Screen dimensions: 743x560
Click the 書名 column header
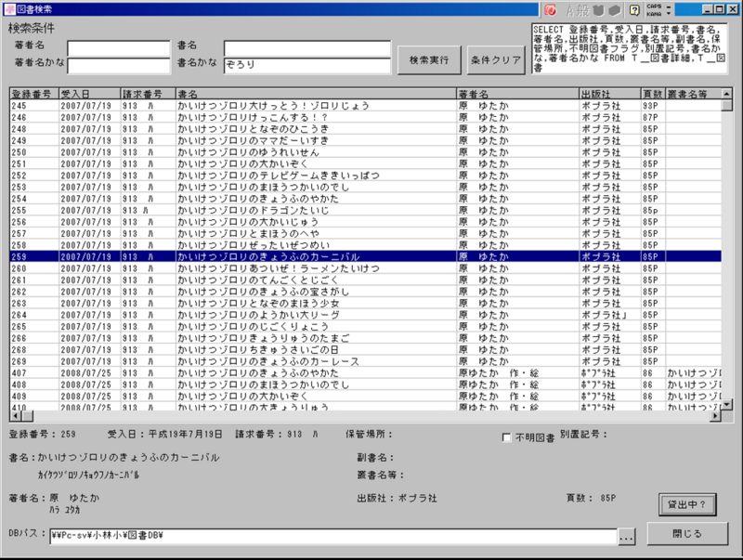(x=314, y=94)
